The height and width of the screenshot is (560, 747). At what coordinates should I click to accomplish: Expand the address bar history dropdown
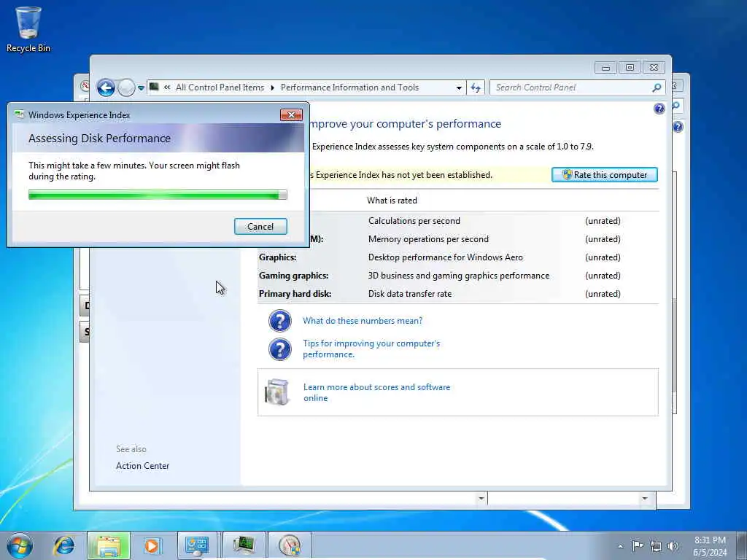pos(459,87)
